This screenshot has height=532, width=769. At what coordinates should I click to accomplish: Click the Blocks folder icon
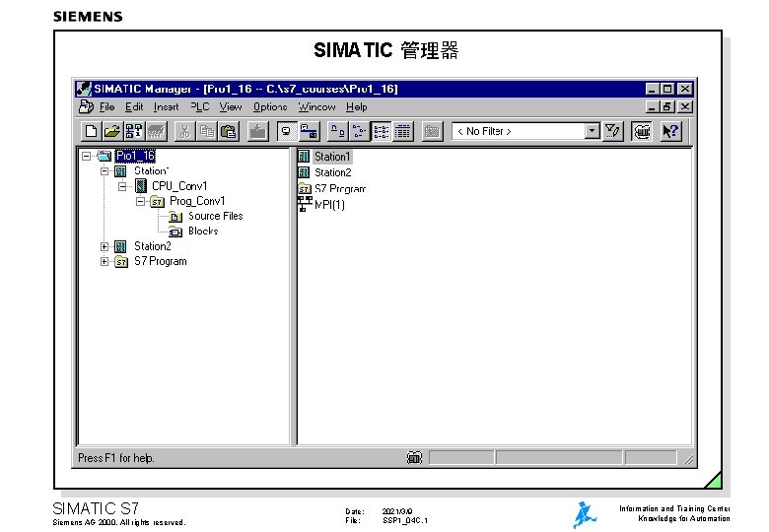coord(175,232)
